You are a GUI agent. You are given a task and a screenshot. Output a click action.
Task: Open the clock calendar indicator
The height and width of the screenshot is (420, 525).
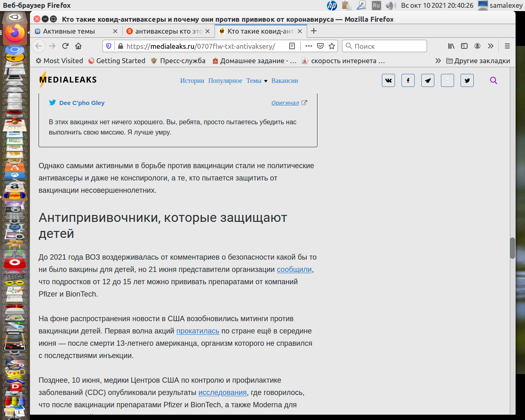437,5
